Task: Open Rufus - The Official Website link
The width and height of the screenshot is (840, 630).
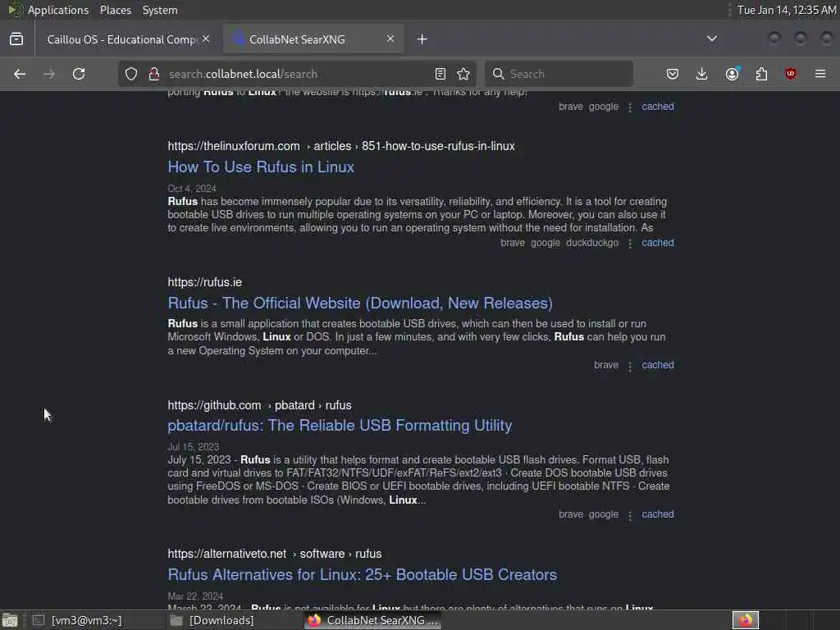Action: click(360, 304)
